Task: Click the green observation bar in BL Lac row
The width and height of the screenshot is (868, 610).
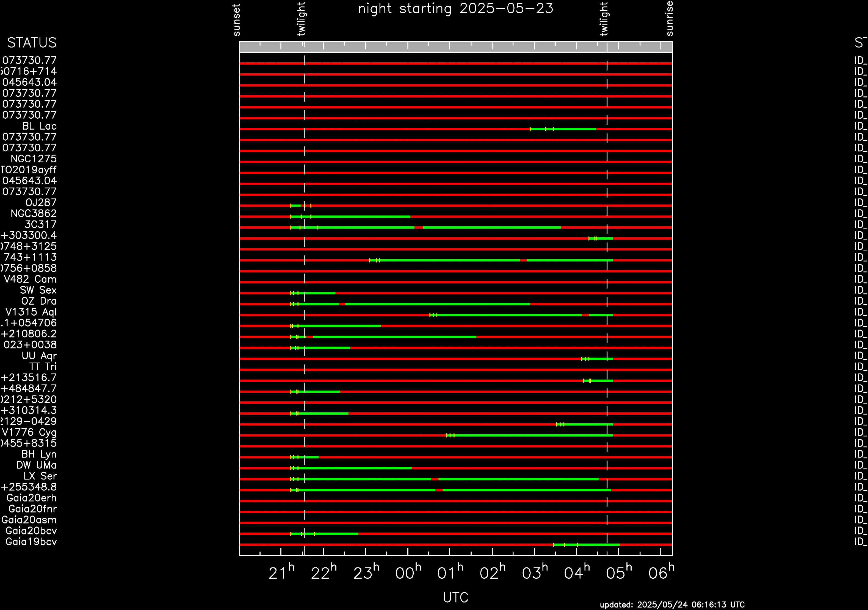Action: coord(563,129)
